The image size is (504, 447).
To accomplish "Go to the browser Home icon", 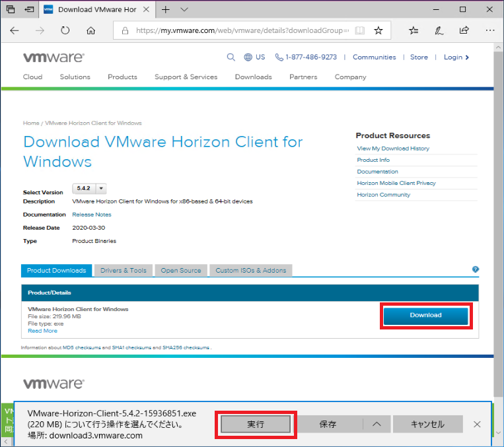I will point(91,30).
